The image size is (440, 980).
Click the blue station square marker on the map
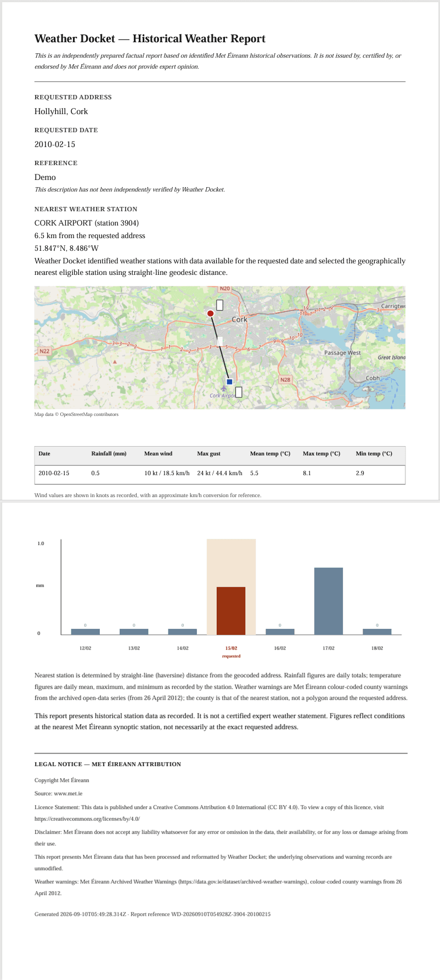tap(229, 381)
